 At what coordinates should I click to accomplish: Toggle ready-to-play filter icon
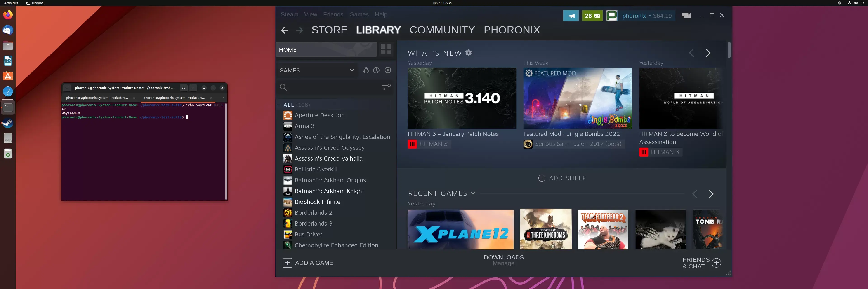pos(388,70)
